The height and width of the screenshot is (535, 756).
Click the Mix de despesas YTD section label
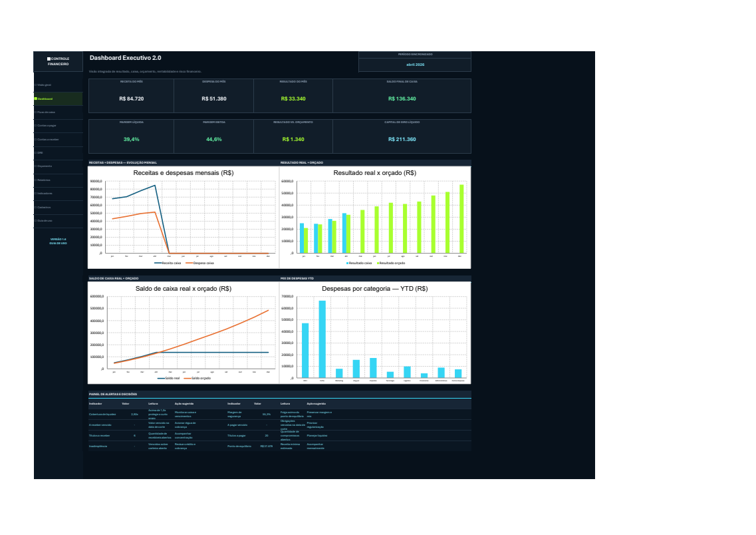297,278
